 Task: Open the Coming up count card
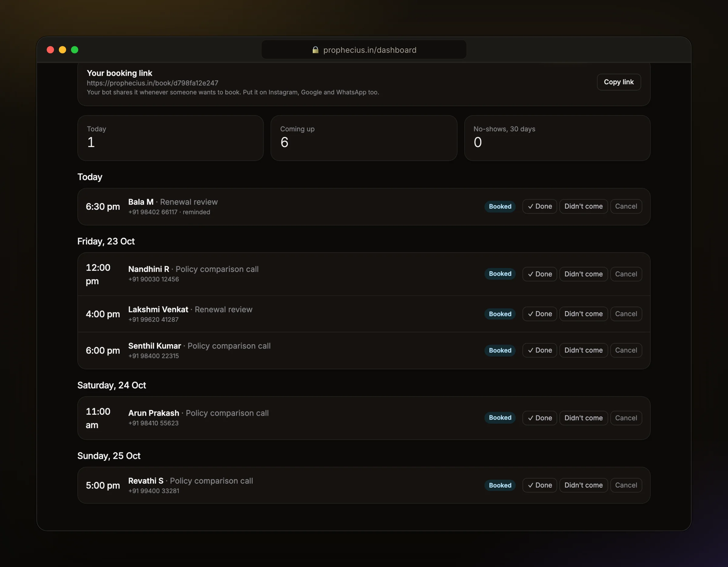coord(364,138)
